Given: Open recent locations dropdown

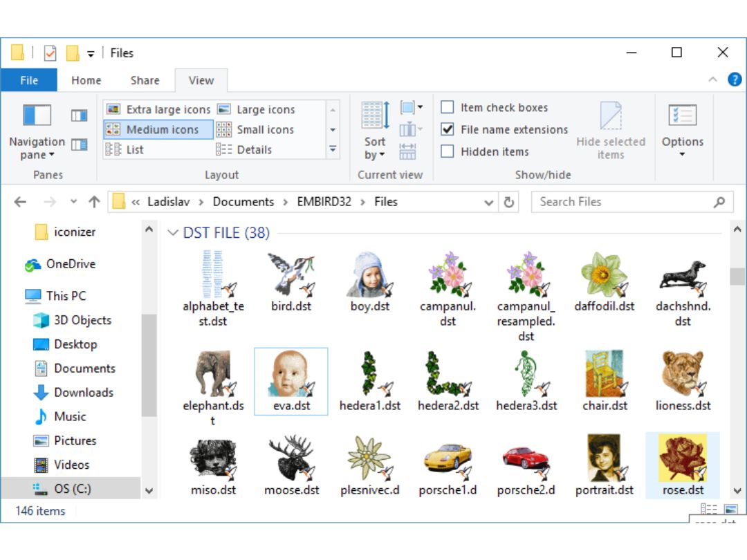Looking at the screenshot, I should click(x=73, y=201).
